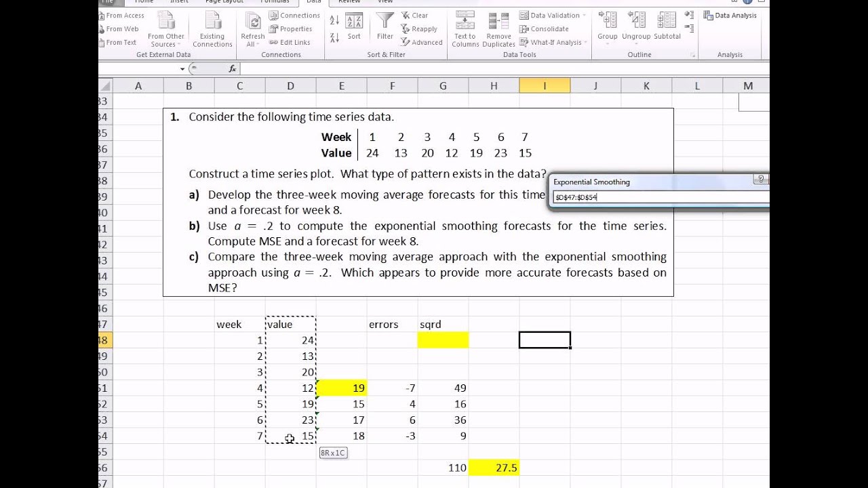Open the Name Box dropdown
Screen dimensions: 868x488
[x=182, y=68]
